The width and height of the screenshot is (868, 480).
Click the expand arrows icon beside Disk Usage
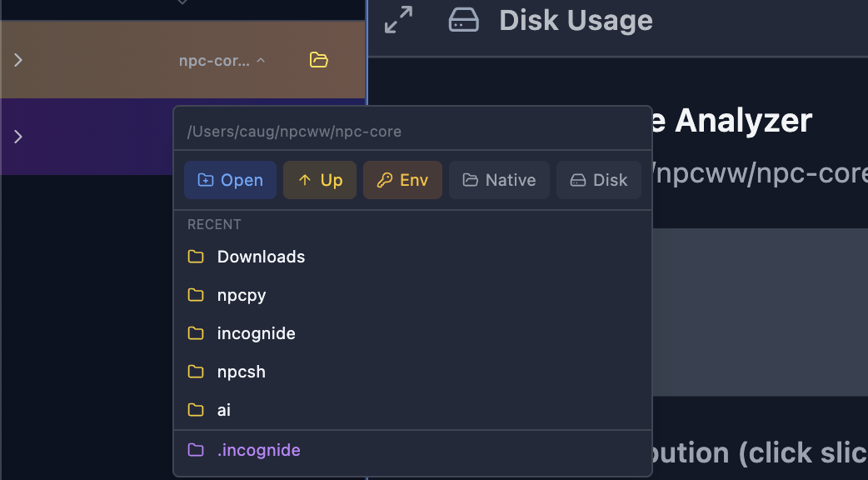(398, 20)
